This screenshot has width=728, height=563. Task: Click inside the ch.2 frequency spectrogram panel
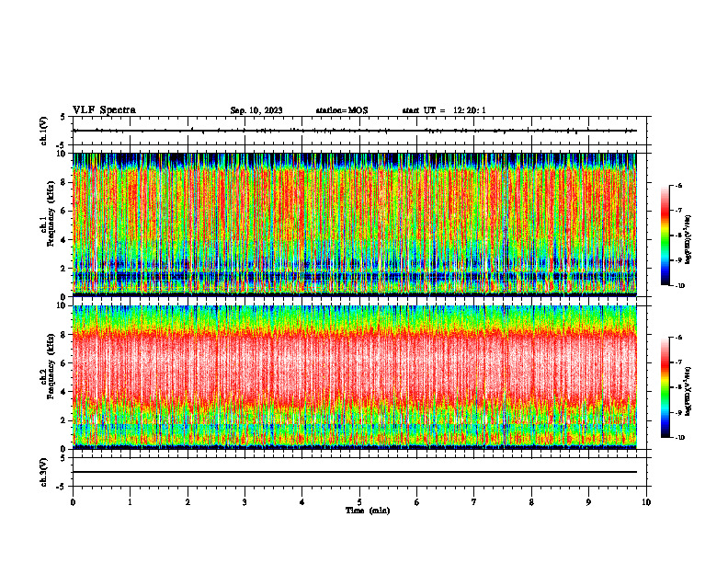[x=355, y=377]
